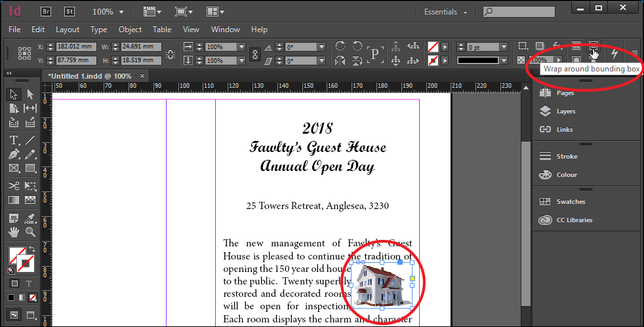This screenshot has height=327, width=644.
Task: Open the Object menu
Action: [131, 29]
